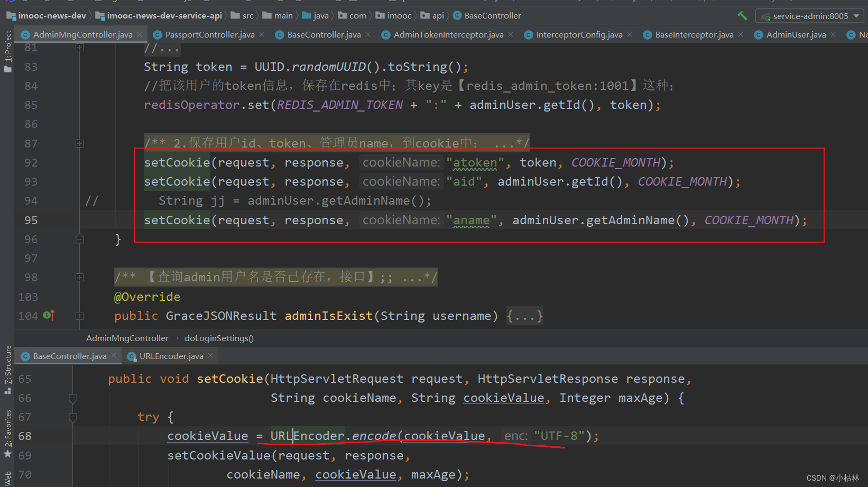Collapse code using the fold arrow beside line 96
This screenshot has height=487, width=868.
[x=79, y=239]
